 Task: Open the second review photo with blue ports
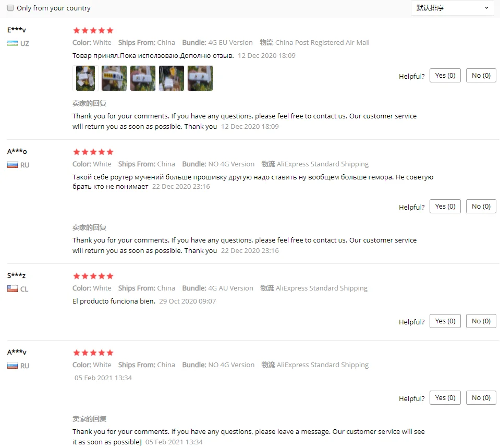pos(114,78)
